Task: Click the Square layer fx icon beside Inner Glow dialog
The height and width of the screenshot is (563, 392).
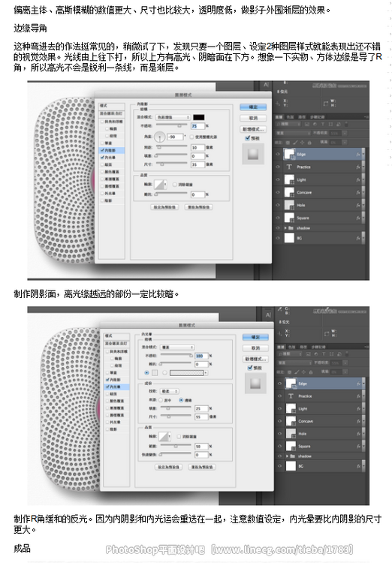Action: [359, 447]
